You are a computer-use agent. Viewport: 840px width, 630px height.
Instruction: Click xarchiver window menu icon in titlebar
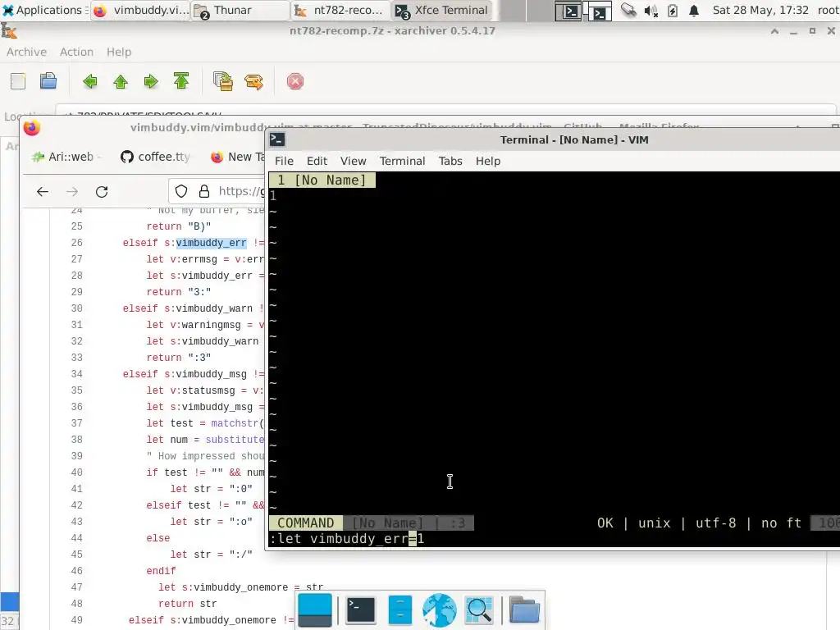[x=9, y=31]
